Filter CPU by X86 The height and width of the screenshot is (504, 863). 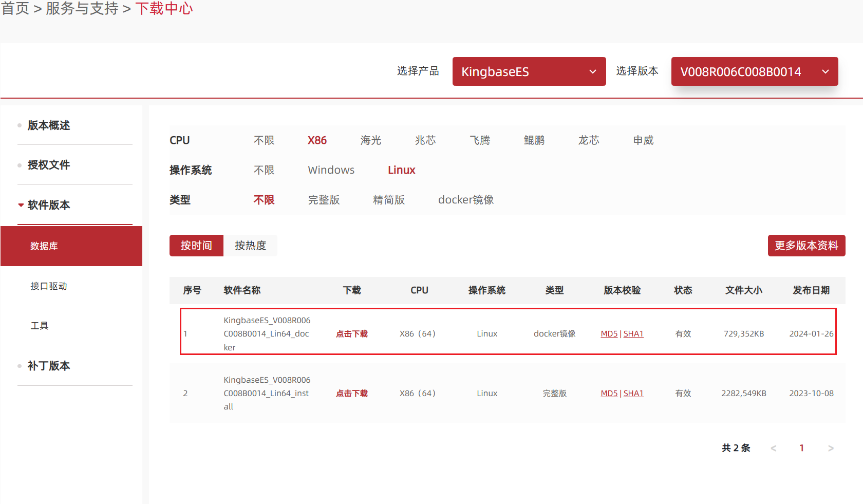click(x=317, y=140)
